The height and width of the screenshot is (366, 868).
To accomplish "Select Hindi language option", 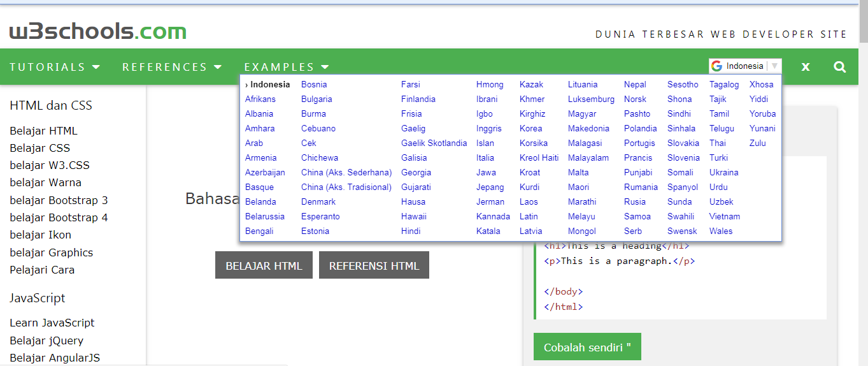I will (x=411, y=231).
